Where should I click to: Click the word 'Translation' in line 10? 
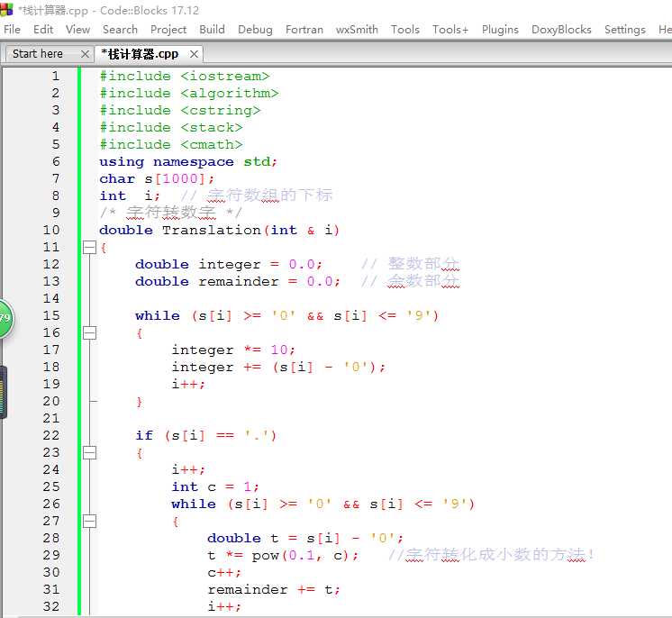coord(212,230)
